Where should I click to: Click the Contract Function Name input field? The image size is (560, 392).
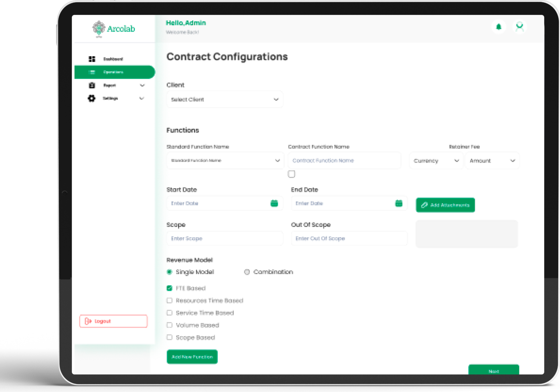click(345, 161)
